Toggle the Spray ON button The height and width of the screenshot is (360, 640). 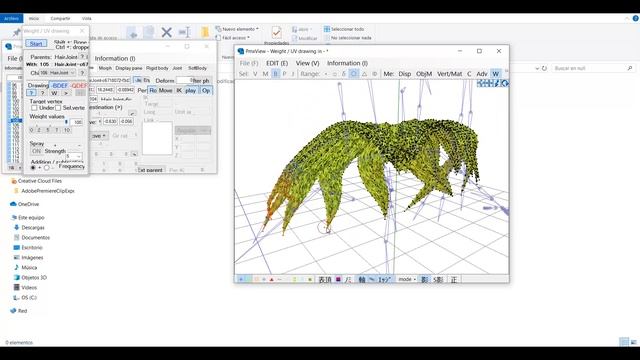pos(36,151)
